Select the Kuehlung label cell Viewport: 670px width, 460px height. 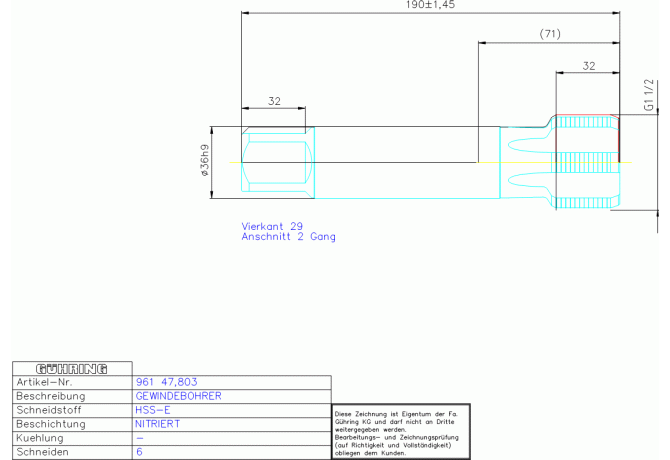[x=73, y=439]
